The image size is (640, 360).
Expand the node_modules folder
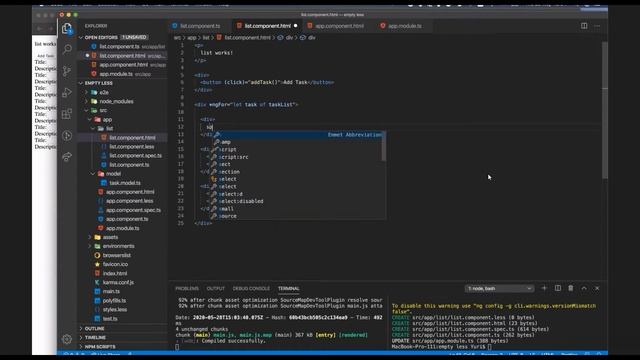click(87, 101)
